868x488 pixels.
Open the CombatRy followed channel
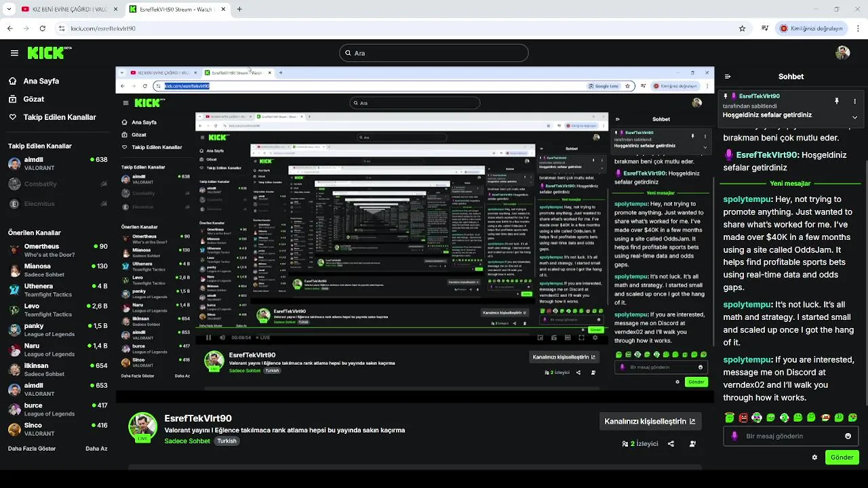coord(58,184)
